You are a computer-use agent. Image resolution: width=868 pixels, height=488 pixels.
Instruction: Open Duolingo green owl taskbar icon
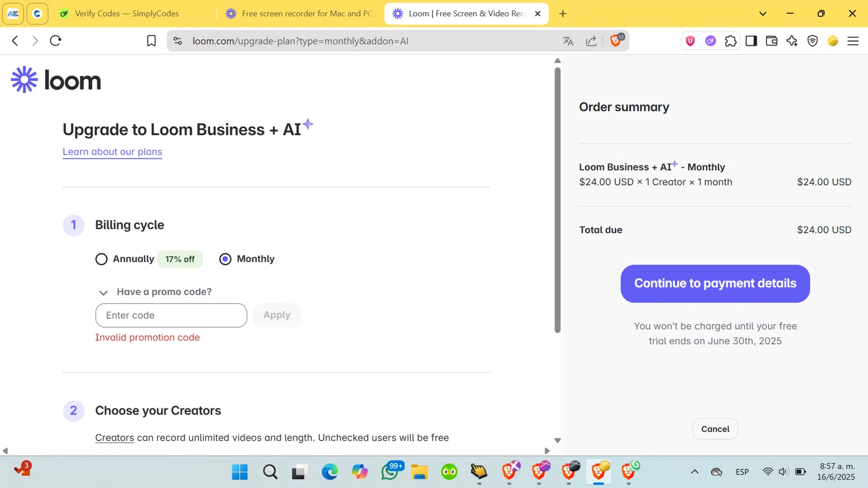coord(450,472)
